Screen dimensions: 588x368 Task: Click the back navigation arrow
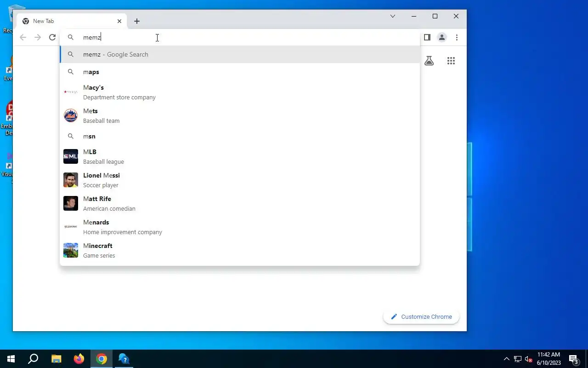click(x=23, y=37)
